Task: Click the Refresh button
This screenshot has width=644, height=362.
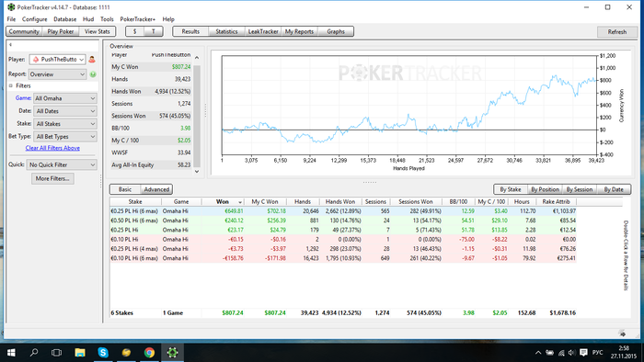Action: tap(617, 31)
